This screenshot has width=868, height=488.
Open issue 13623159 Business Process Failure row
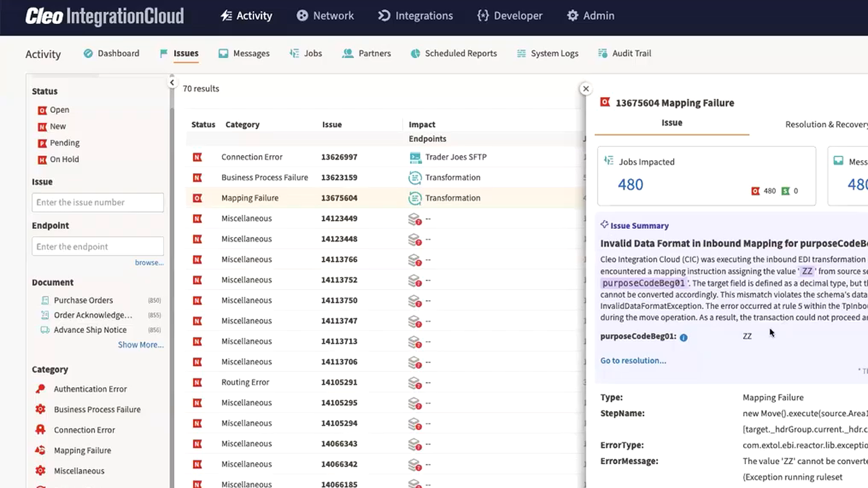385,177
